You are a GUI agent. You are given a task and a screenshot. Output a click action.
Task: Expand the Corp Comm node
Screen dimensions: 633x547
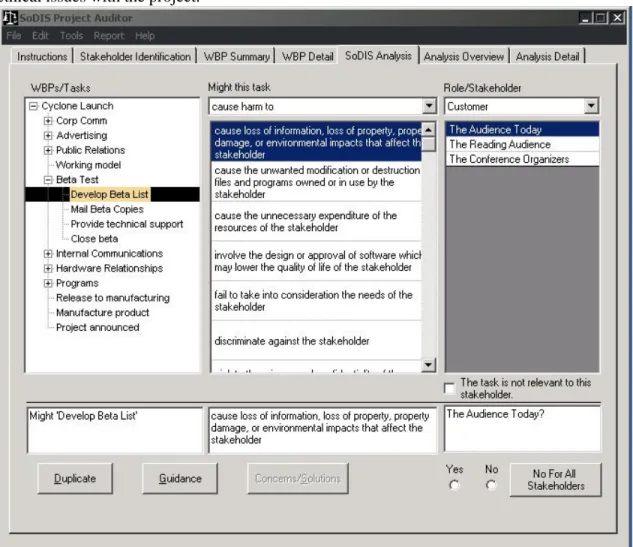[48, 121]
